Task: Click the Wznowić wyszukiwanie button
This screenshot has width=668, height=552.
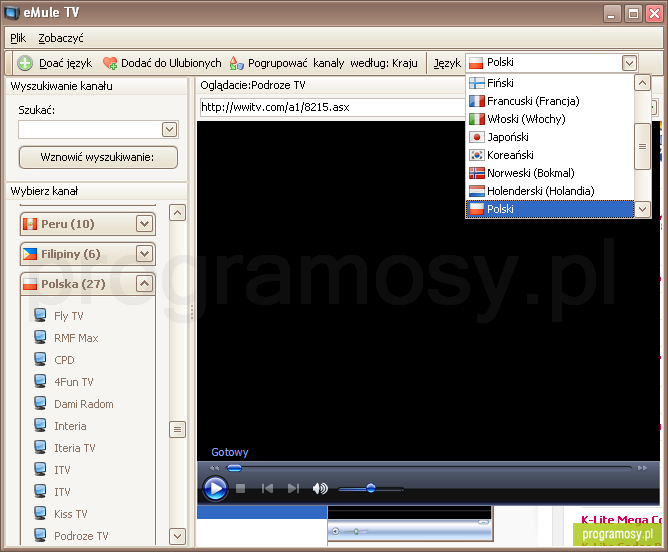Action: (98, 157)
